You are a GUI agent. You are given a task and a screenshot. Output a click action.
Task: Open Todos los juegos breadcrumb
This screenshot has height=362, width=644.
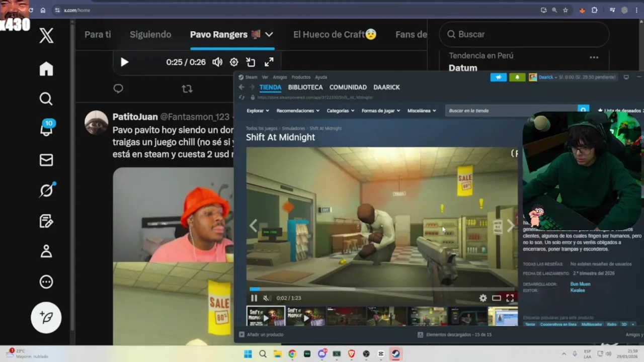pos(262,128)
